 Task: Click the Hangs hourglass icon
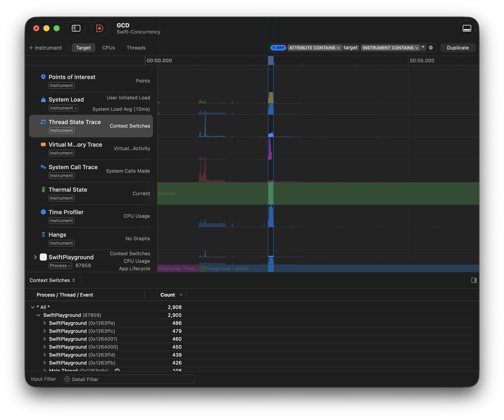[x=43, y=235]
